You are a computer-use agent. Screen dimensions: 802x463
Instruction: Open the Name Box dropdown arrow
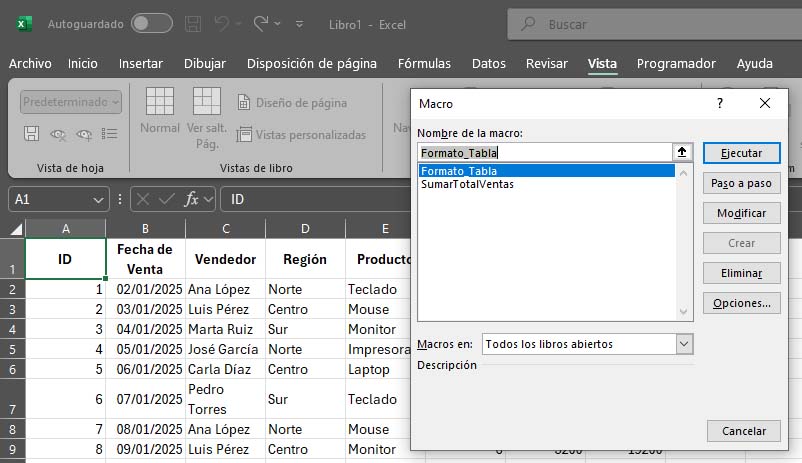point(98,199)
